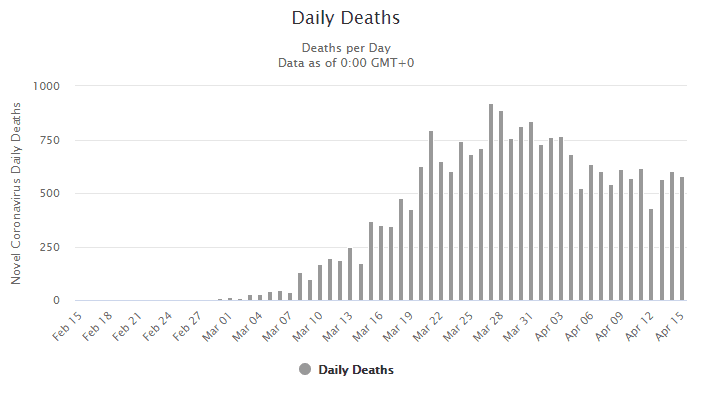This screenshot has height=393, width=709.
Task: Click the Apr 15 axis label
Action: [670, 327]
